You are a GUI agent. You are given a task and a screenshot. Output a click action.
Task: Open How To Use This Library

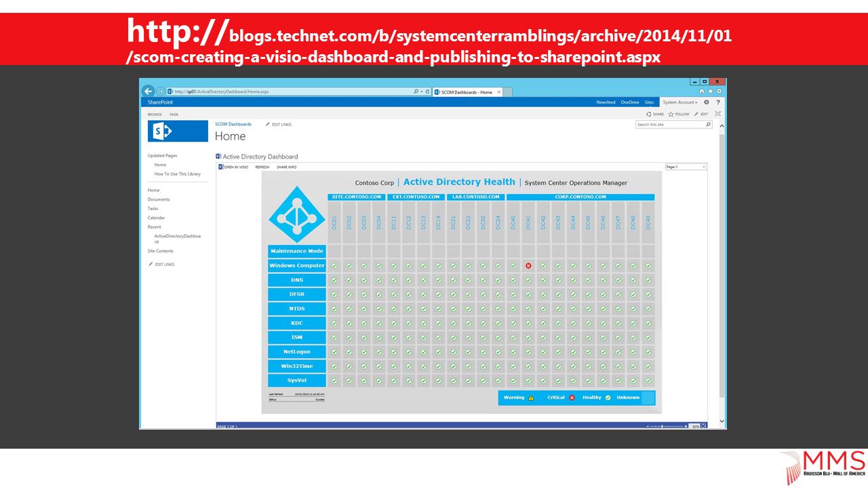(x=178, y=174)
